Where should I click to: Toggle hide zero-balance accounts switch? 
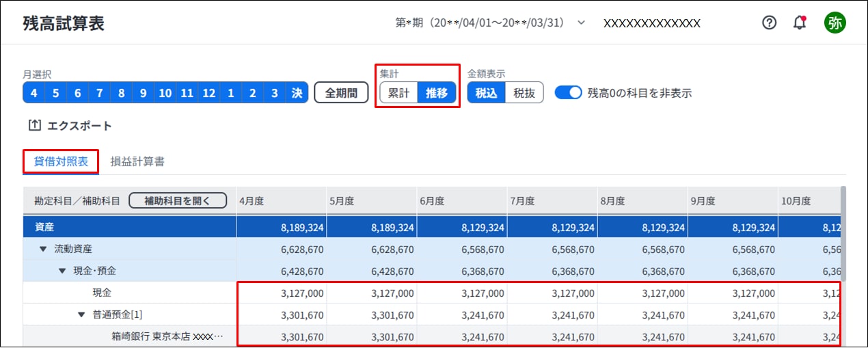(568, 92)
